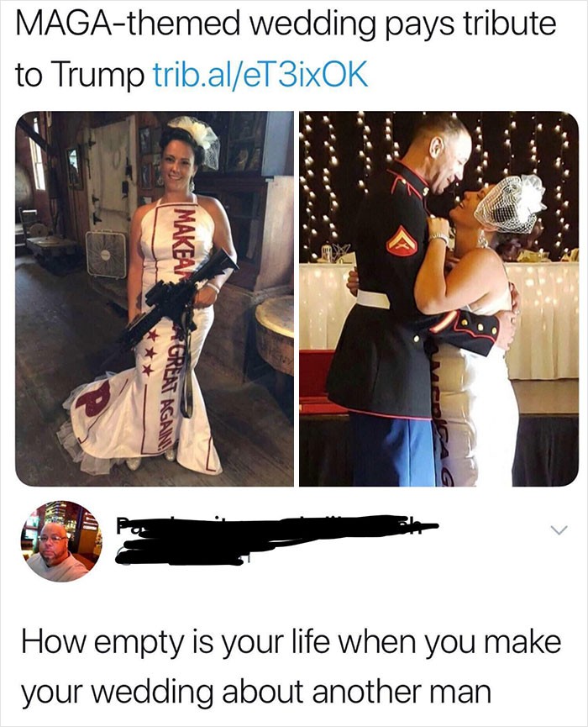Click the three red stars on the dress

pyautogui.click(x=147, y=352)
